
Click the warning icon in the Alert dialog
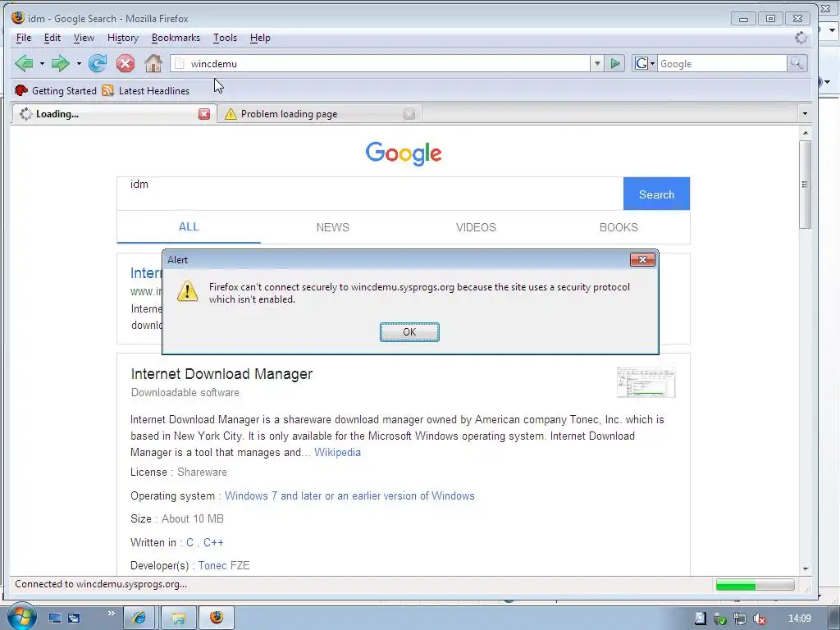(x=188, y=291)
